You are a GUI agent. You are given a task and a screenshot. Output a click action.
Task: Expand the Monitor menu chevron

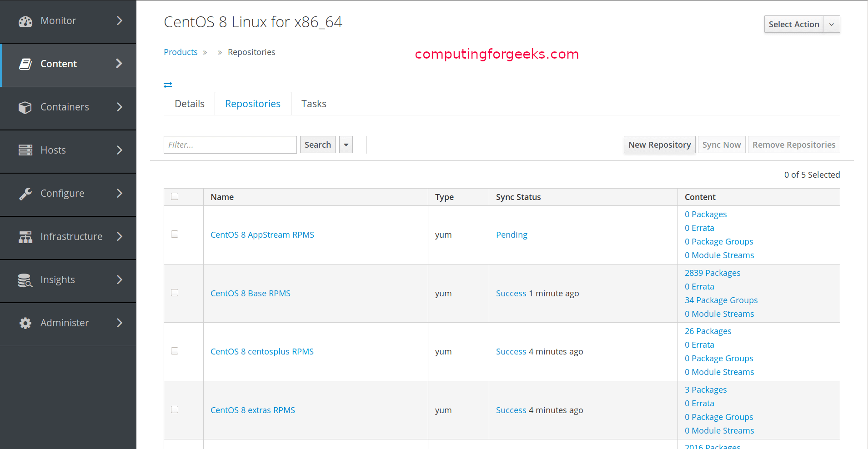120,20
